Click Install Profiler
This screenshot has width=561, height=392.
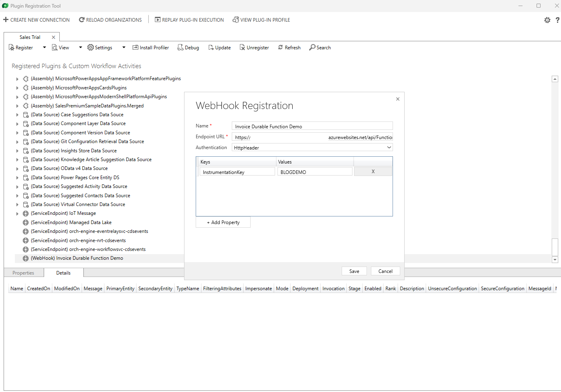click(151, 47)
